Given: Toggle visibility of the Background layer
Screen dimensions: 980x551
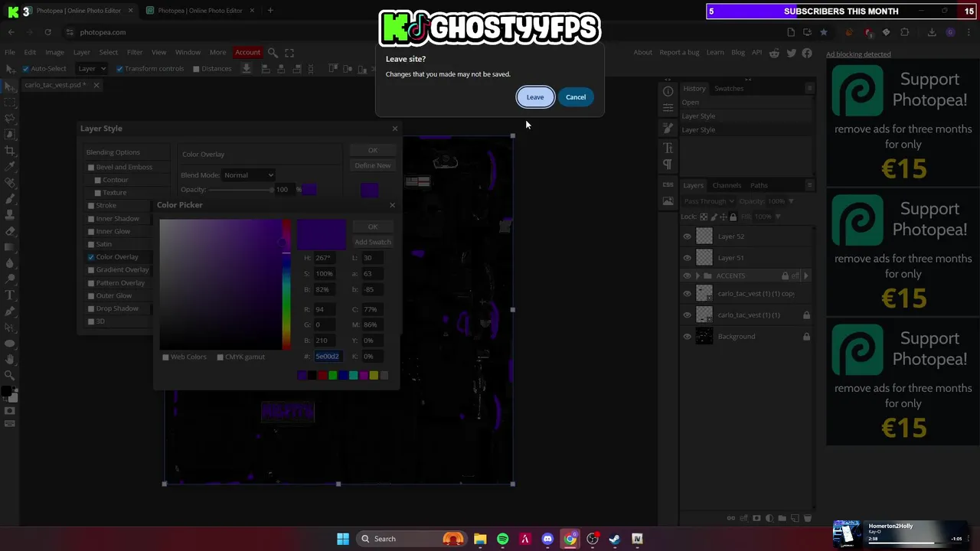Looking at the screenshot, I should point(687,337).
